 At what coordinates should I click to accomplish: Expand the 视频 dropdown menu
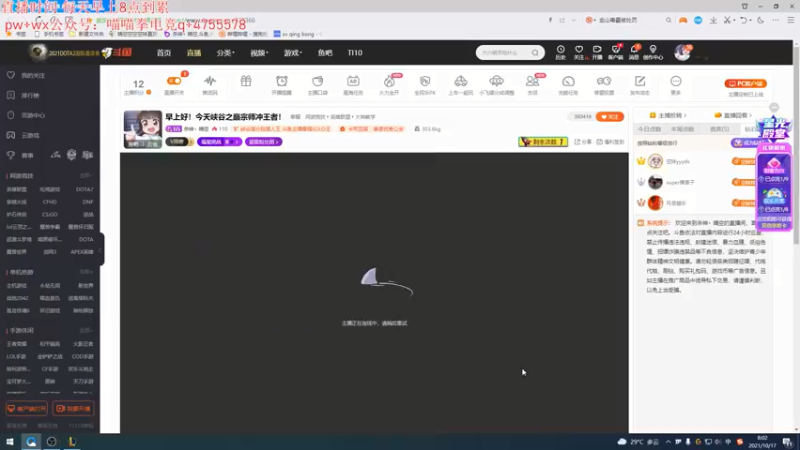[259, 53]
